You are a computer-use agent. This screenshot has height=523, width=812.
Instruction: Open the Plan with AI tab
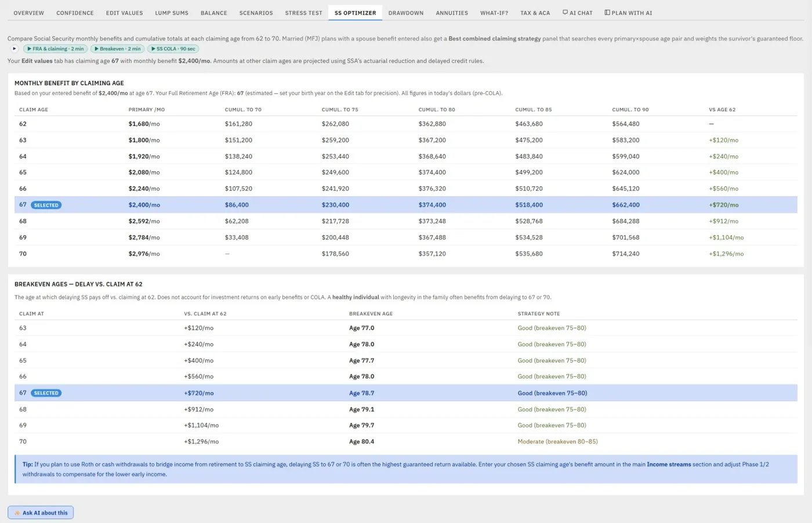pyautogui.click(x=628, y=13)
